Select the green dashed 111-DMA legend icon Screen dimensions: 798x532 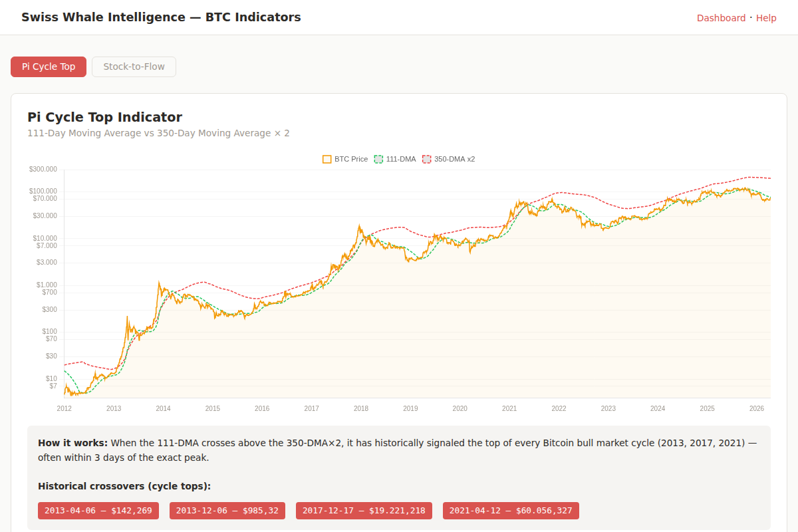[378, 159]
